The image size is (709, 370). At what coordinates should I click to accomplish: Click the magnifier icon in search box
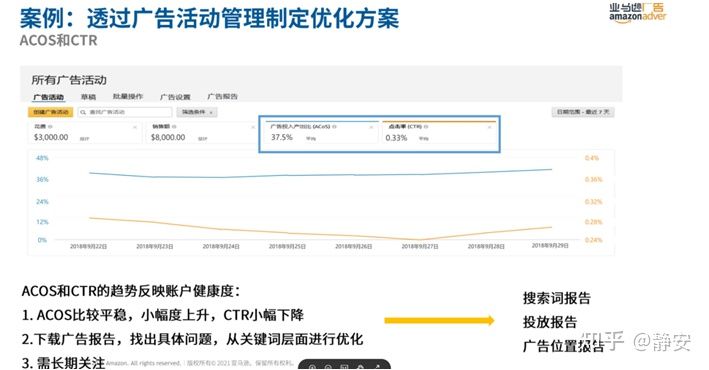[83, 112]
